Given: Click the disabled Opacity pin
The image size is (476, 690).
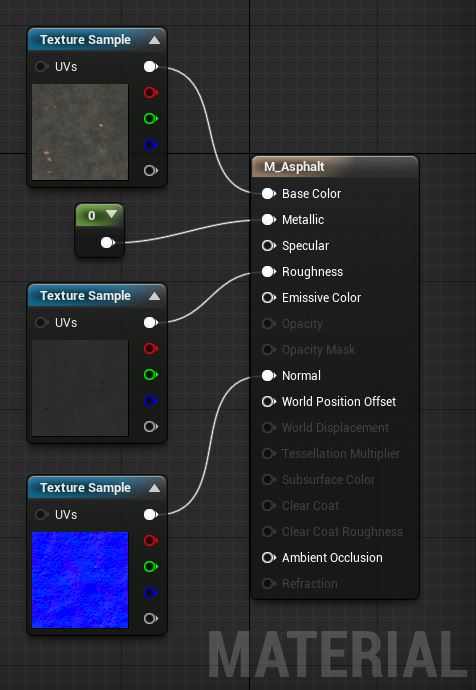Looking at the screenshot, I should [x=269, y=323].
